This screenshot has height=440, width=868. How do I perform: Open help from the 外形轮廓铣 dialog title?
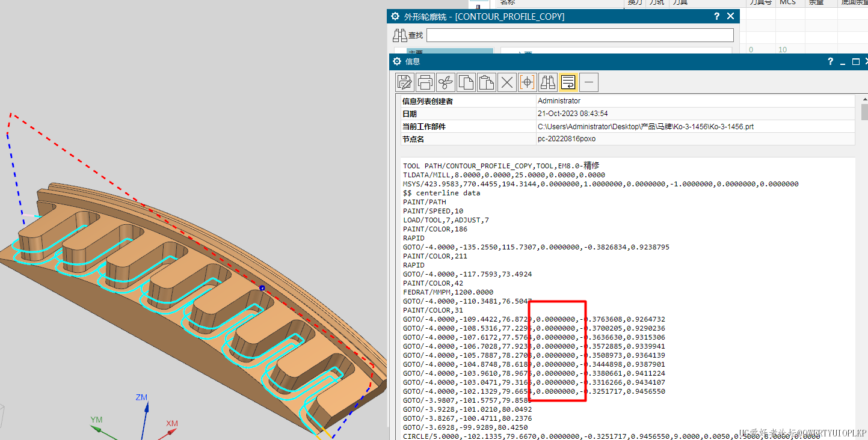[x=716, y=16]
